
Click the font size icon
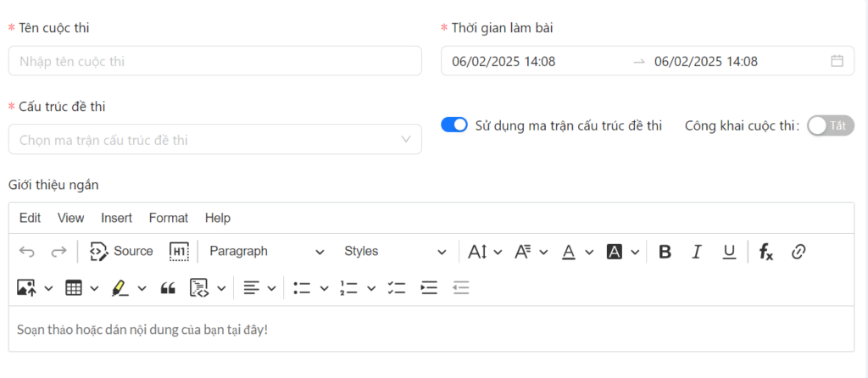tap(477, 252)
